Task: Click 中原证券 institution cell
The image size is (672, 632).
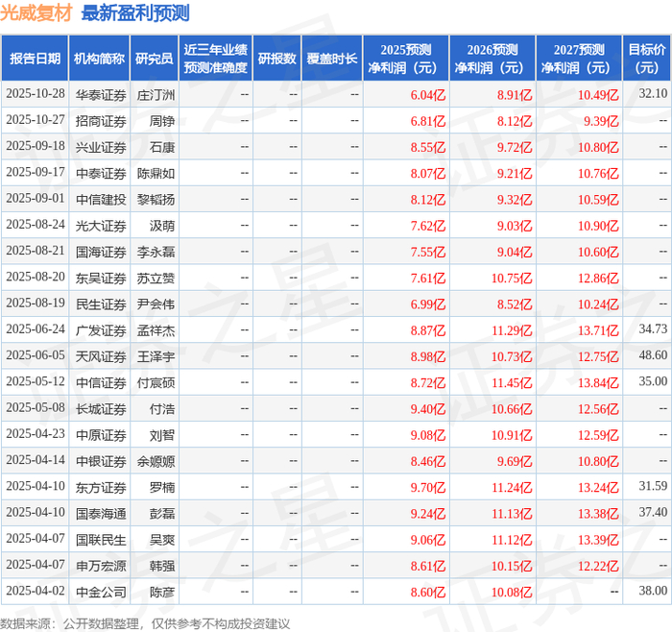Action: pyautogui.click(x=101, y=435)
